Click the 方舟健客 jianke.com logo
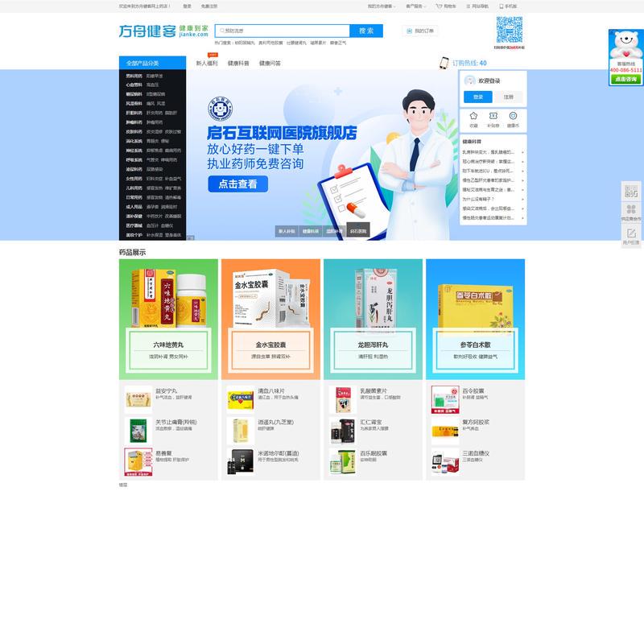Image resolution: width=644 pixels, height=644 pixels. [163, 31]
